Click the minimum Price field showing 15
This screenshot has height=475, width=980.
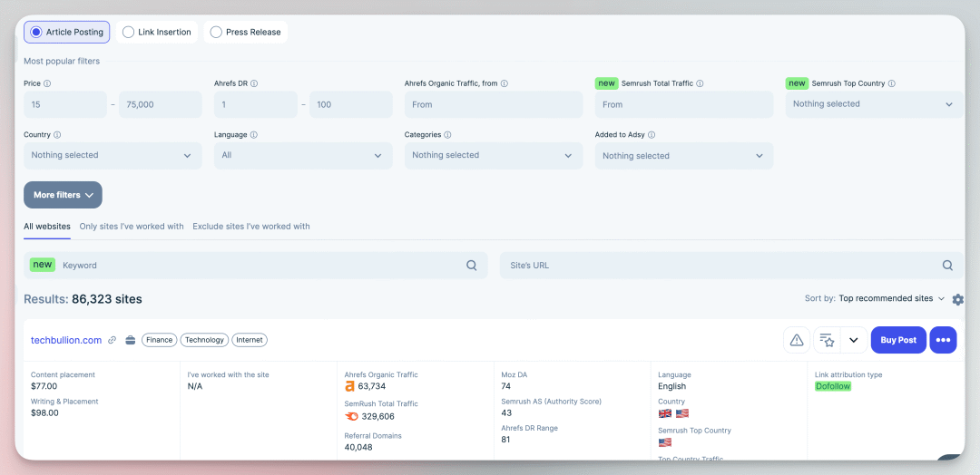point(65,105)
